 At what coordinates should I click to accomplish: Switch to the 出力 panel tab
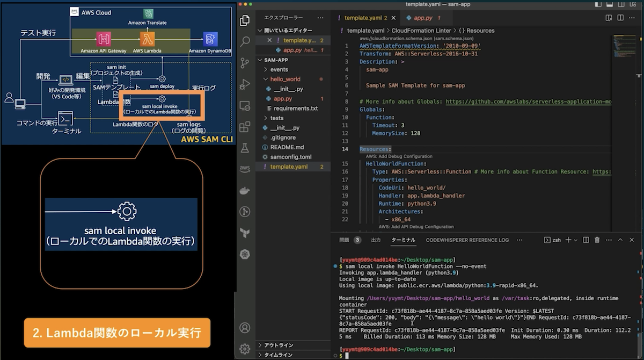376,240
